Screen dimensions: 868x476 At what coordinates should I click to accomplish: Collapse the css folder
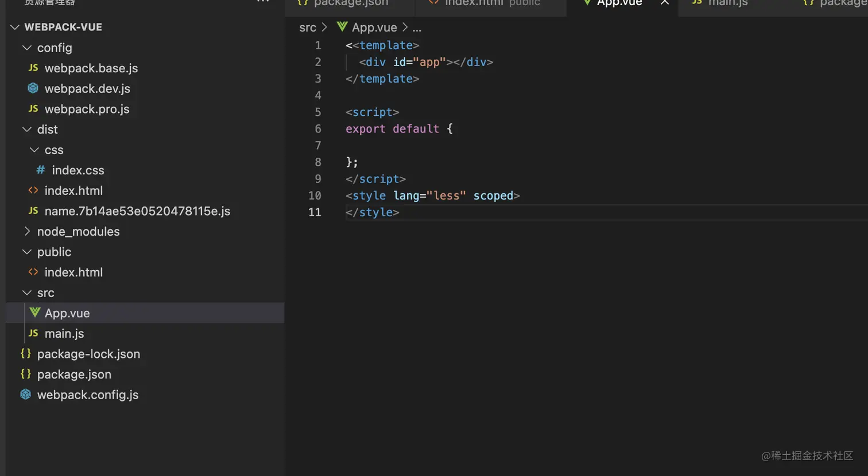[34, 150]
